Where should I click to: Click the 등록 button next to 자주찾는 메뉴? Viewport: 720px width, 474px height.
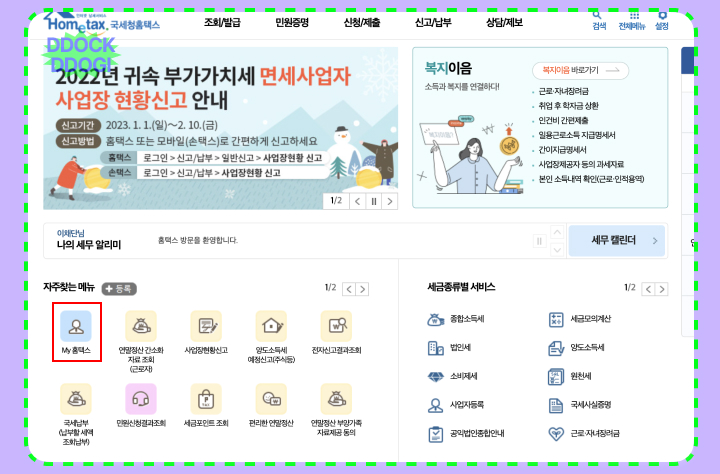click(119, 288)
